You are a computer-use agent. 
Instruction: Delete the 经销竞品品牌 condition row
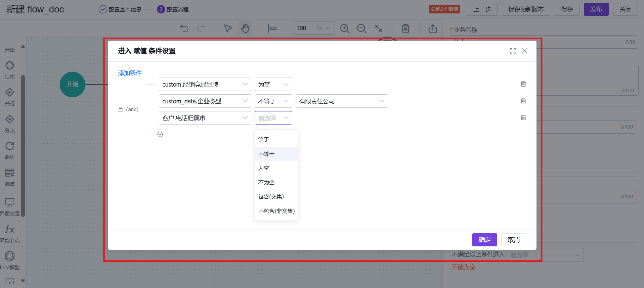523,84
